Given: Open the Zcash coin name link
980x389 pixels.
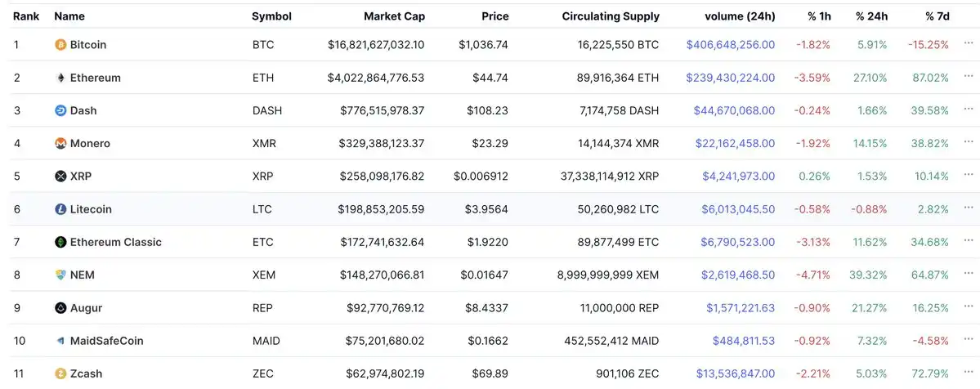Looking at the screenshot, I should [x=86, y=373].
